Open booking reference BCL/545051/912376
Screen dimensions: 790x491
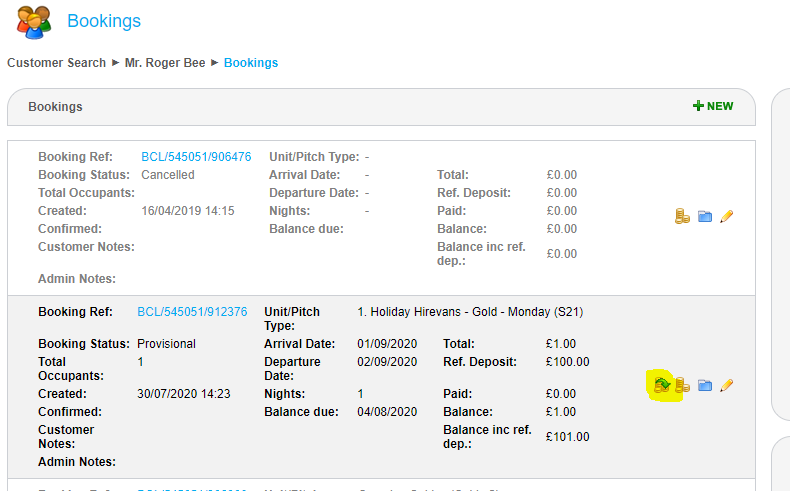192,312
